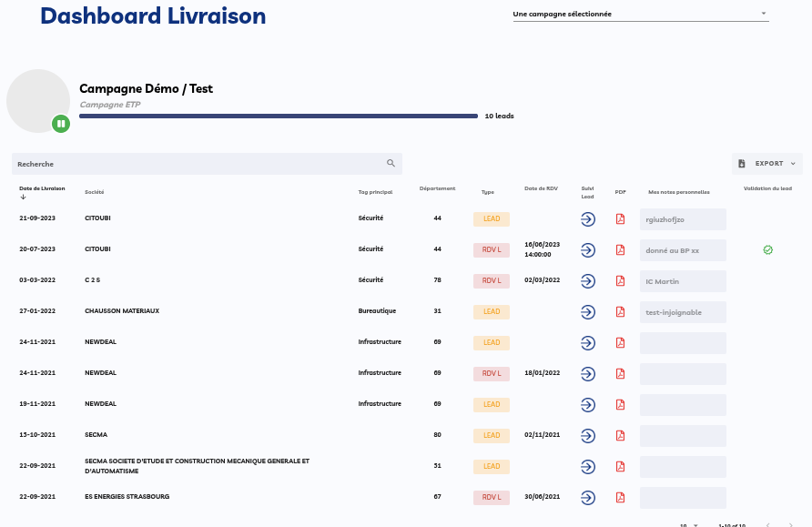Click the green lead validation checkmark
This screenshot has height=527, width=812.
tap(768, 250)
